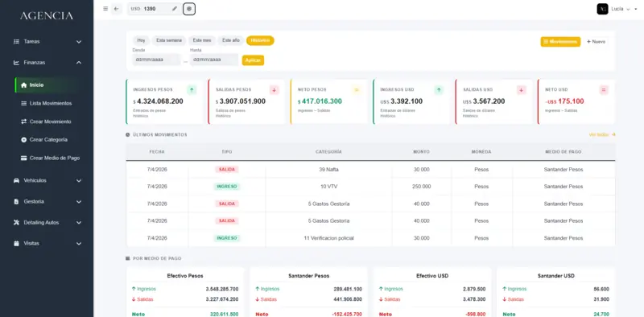644x317 pixels.
Task: Click the Gestoría document icon
Action: click(16, 202)
